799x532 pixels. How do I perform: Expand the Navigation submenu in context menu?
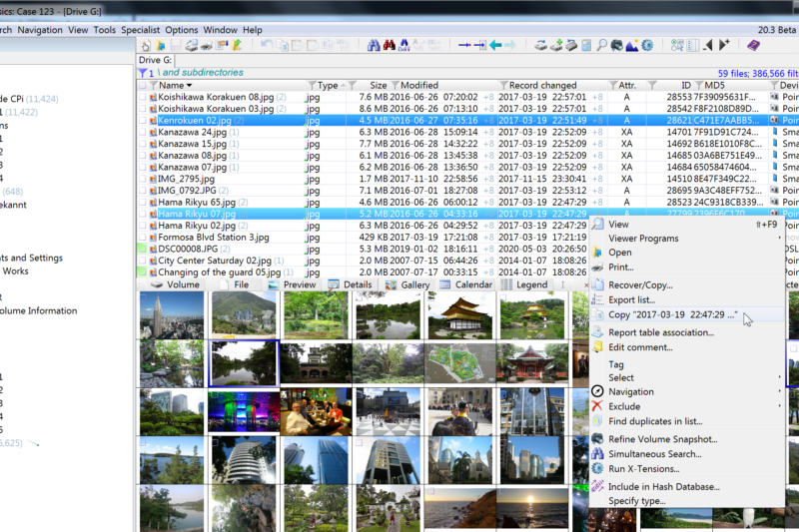686,391
